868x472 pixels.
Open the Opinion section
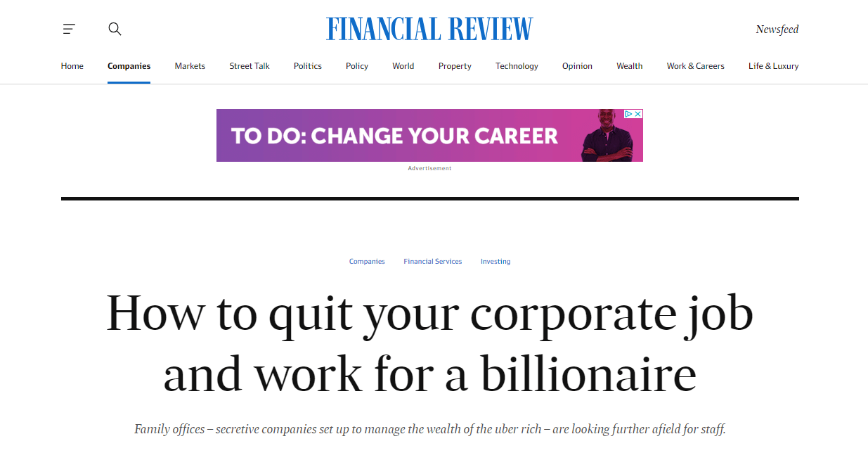tap(577, 66)
